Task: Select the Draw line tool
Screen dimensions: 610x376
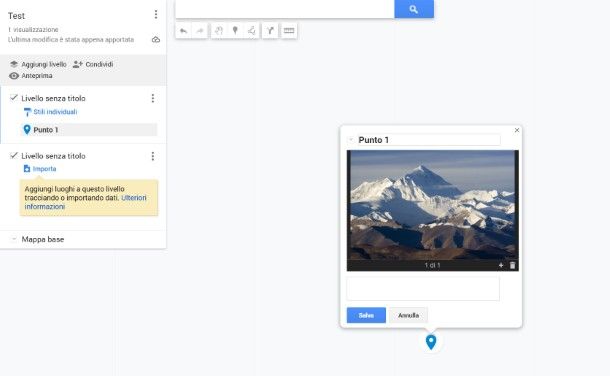Action: tap(252, 31)
